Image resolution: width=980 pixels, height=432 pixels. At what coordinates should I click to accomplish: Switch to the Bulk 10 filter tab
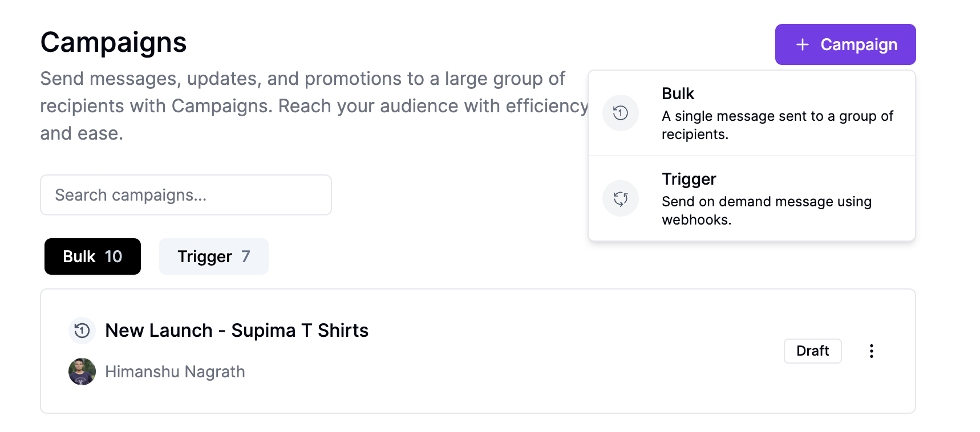tap(92, 256)
